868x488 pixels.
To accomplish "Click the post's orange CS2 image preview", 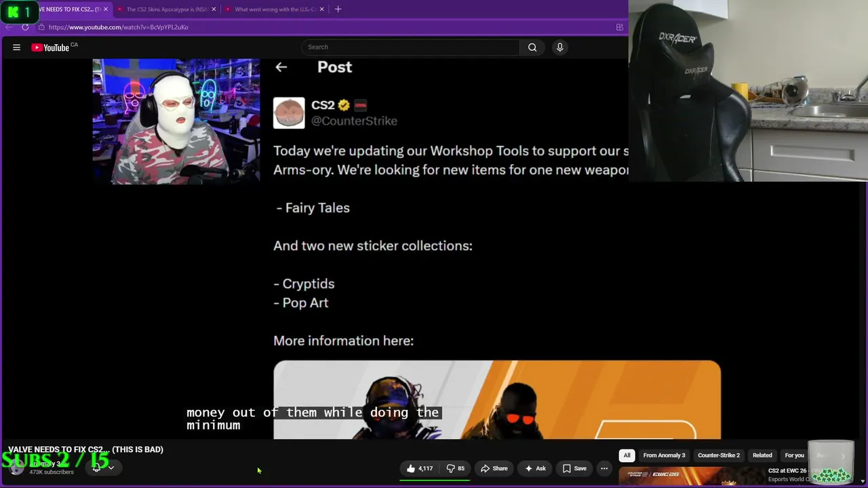I will [x=497, y=400].
